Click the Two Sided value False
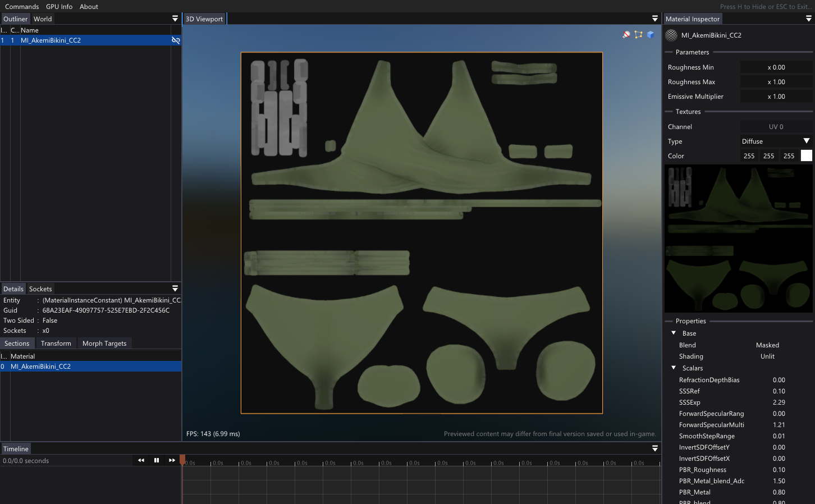The width and height of the screenshot is (815, 504). click(50, 320)
